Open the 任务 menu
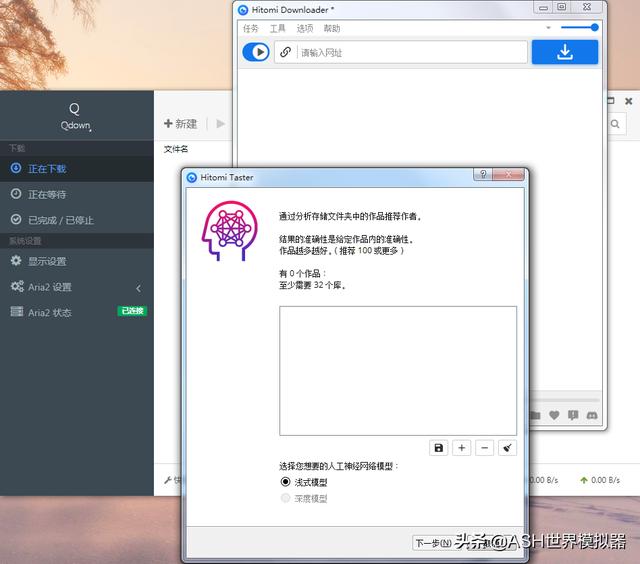 pos(251,29)
